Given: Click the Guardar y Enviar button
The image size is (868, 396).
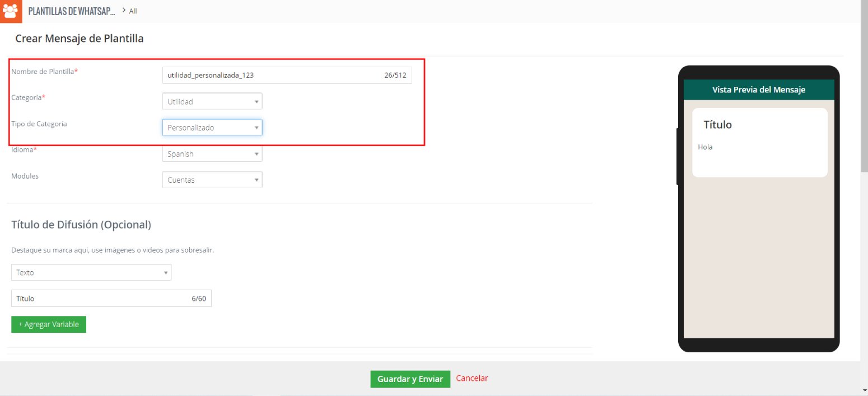Looking at the screenshot, I should pos(410,379).
